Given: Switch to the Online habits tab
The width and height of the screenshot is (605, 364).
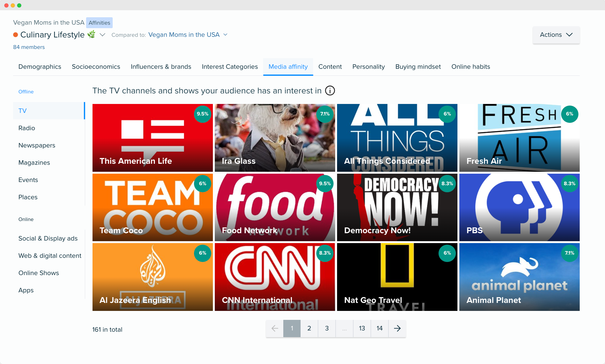Looking at the screenshot, I should point(471,67).
